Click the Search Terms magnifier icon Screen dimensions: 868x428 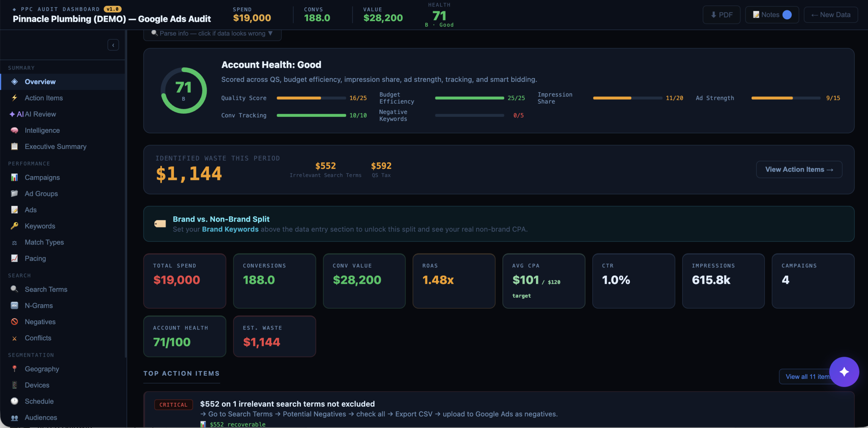click(15, 289)
